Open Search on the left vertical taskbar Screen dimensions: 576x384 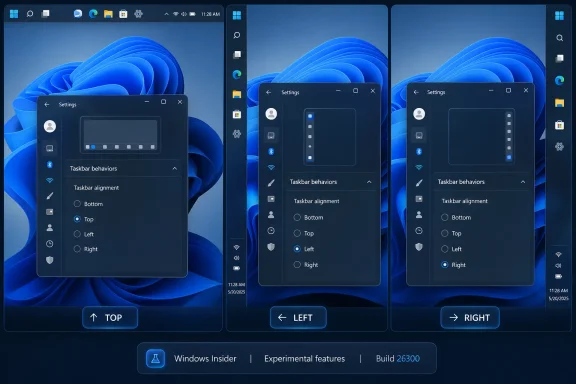237,35
